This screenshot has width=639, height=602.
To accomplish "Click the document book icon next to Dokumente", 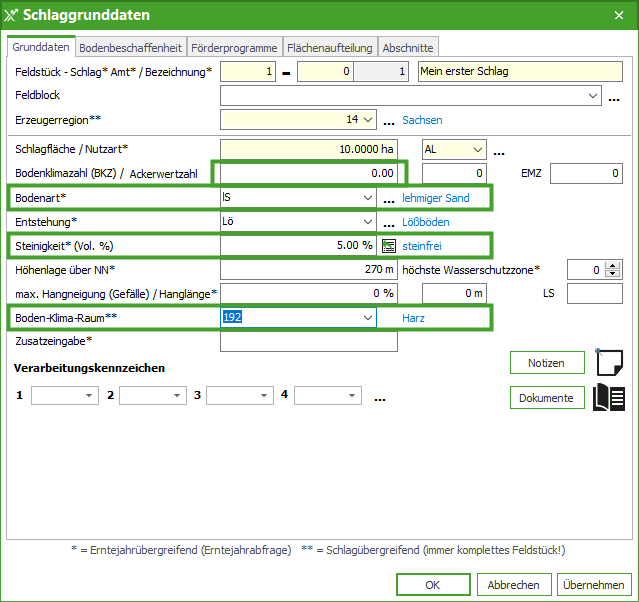I will click(x=609, y=397).
